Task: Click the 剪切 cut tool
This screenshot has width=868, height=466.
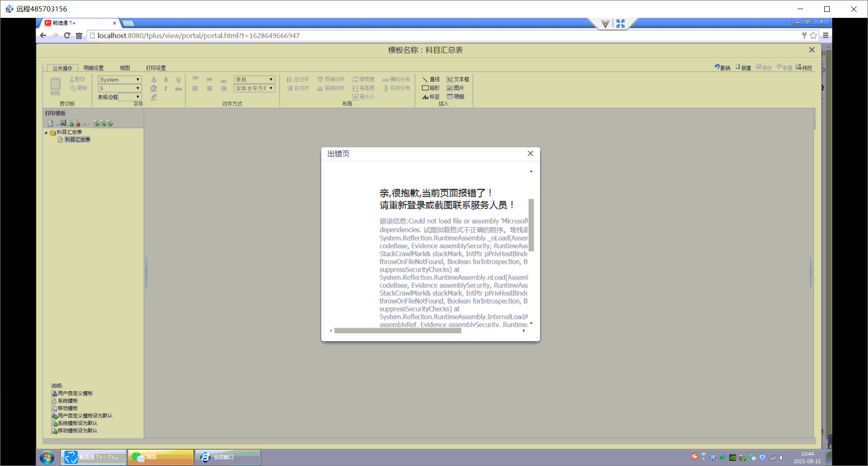Action: click(x=77, y=79)
